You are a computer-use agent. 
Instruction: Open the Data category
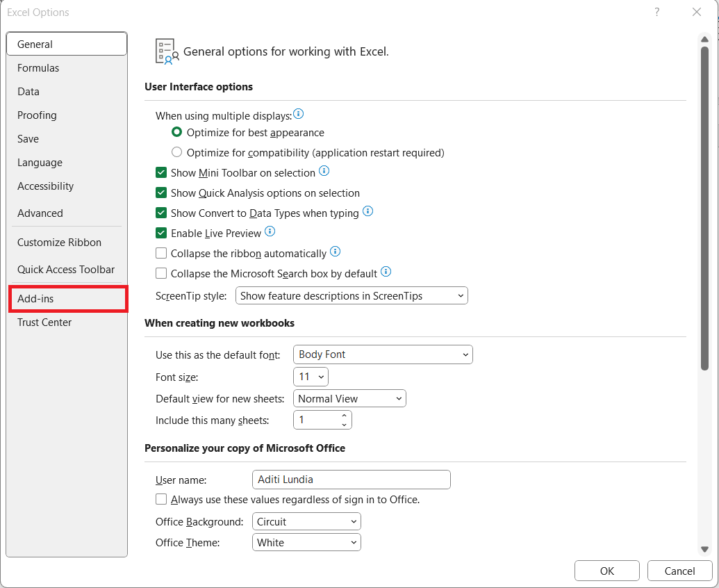tap(67, 91)
